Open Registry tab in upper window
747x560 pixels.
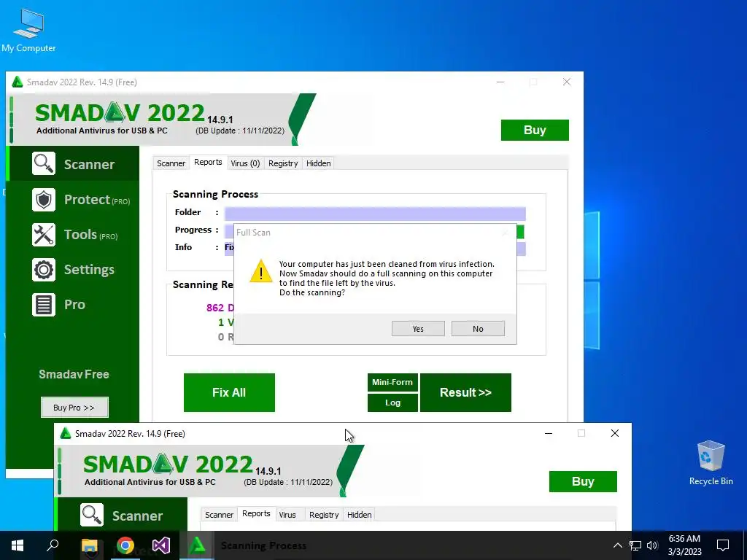283,163
